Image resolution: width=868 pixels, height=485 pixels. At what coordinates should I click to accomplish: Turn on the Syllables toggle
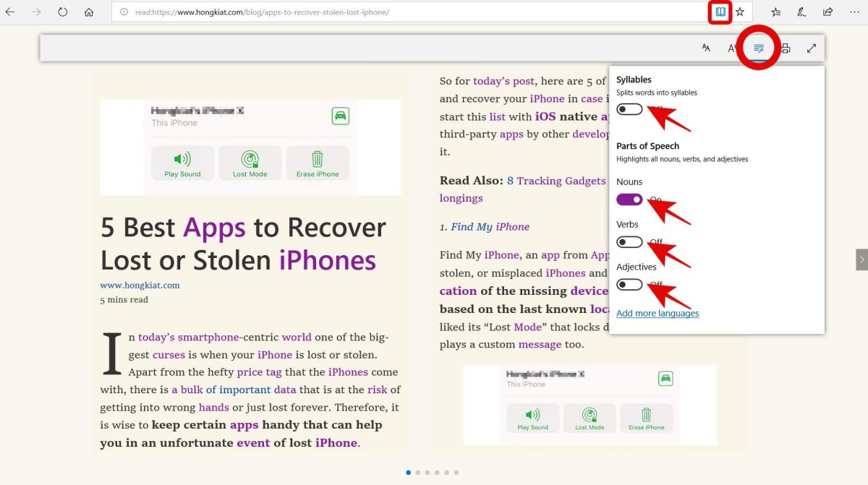(629, 108)
